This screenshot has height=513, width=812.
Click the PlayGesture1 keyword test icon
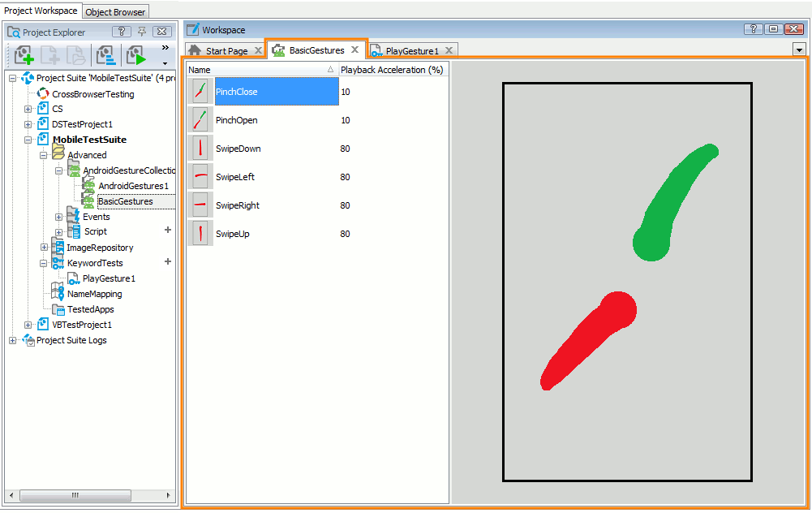[x=71, y=278]
